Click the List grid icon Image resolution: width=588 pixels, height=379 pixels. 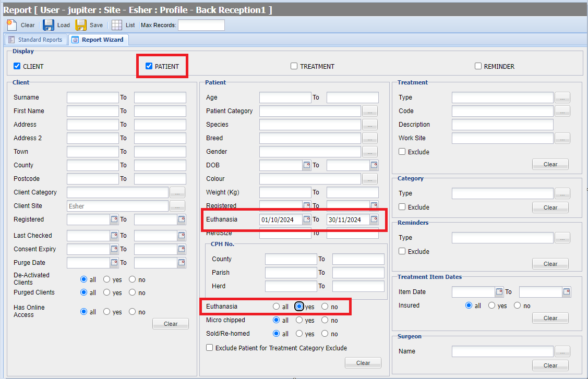117,25
